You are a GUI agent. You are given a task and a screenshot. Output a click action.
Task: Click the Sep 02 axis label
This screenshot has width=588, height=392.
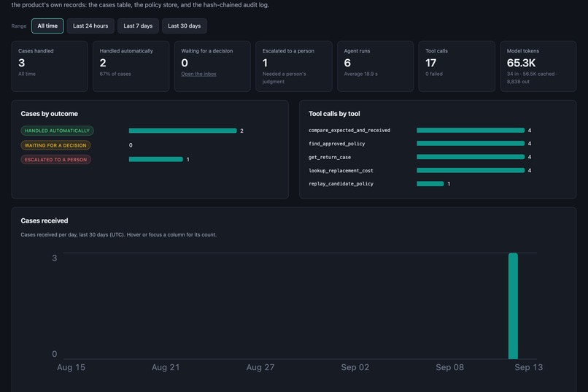(x=355, y=367)
